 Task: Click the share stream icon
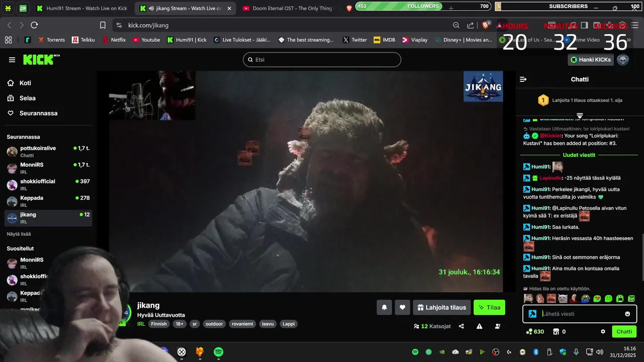click(x=461, y=326)
